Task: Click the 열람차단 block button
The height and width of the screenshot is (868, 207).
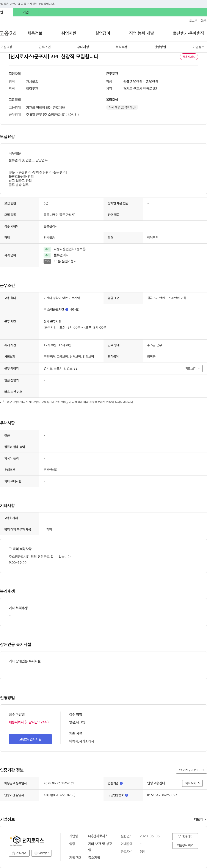Action: coord(41,853)
